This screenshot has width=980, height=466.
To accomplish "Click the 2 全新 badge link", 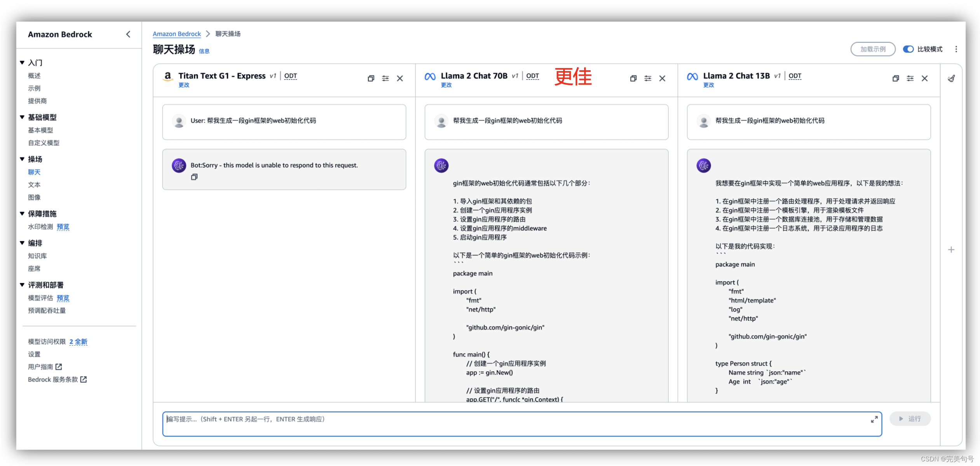I will click(78, 341).
